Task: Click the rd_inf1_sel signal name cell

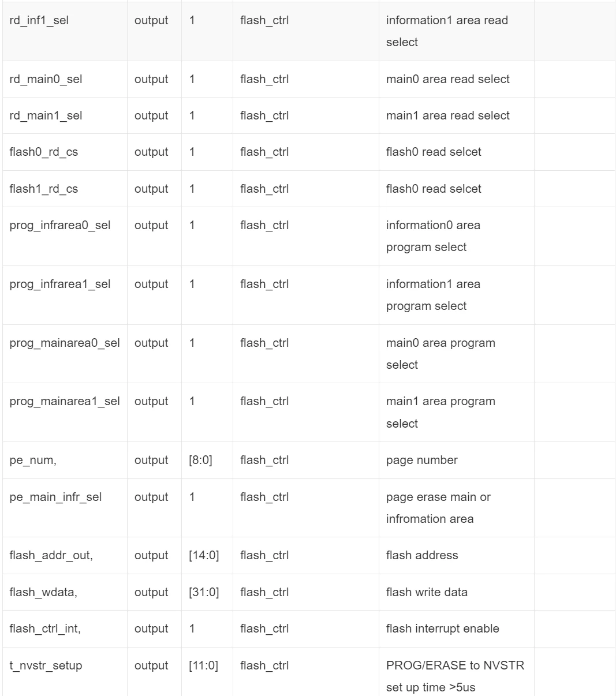Action: 40,21
